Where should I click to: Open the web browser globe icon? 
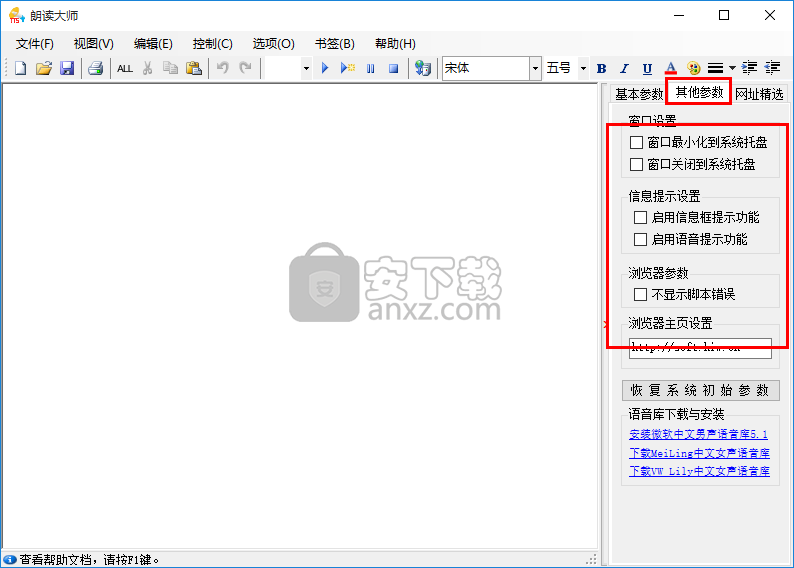422,68
